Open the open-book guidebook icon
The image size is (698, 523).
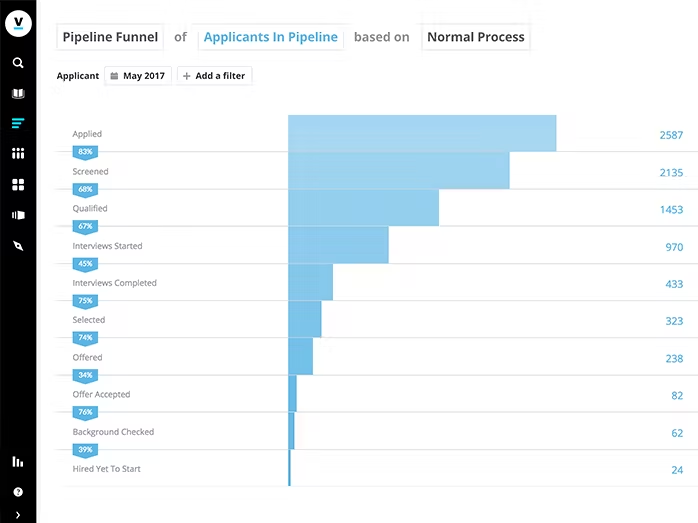(x=18, y=93)
